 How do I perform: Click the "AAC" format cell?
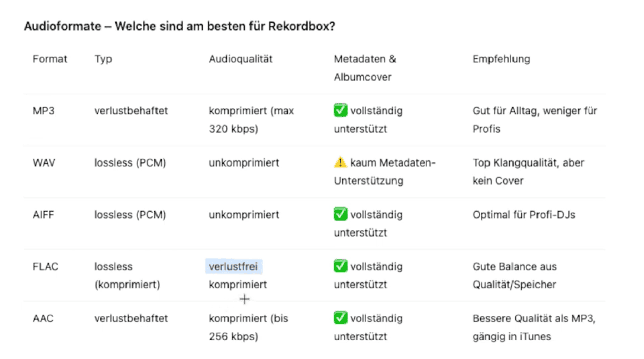pos(43,318)
